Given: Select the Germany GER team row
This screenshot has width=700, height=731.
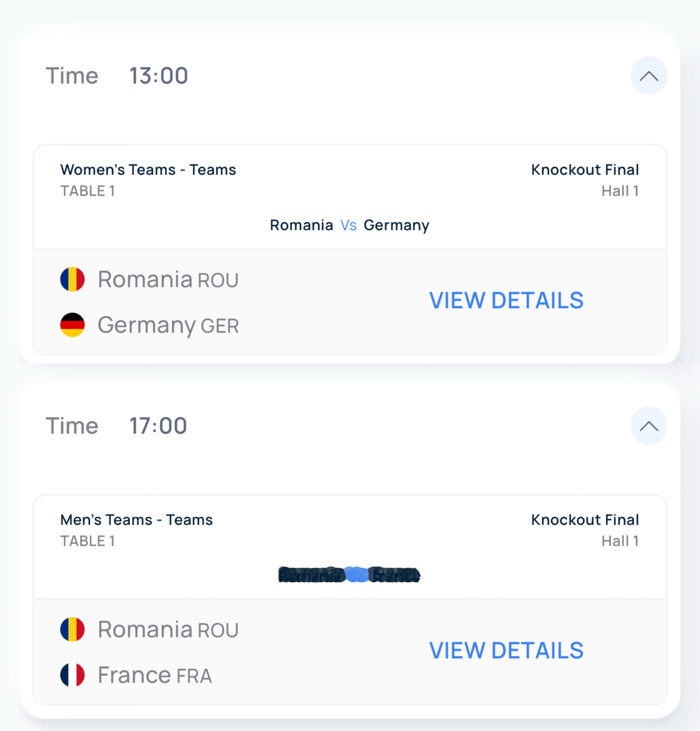Looking at the screenshot, I should coord(168,325).
